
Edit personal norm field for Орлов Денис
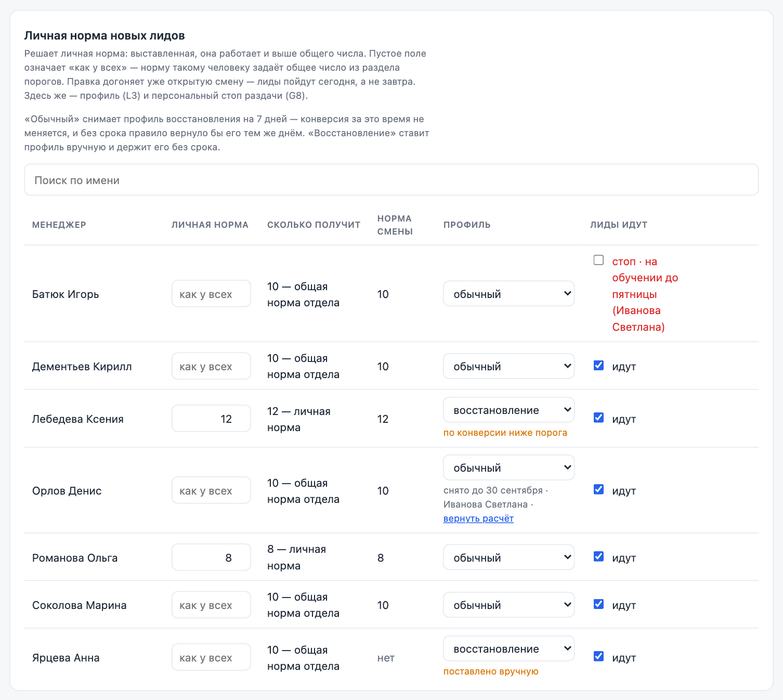pos(211,490)
